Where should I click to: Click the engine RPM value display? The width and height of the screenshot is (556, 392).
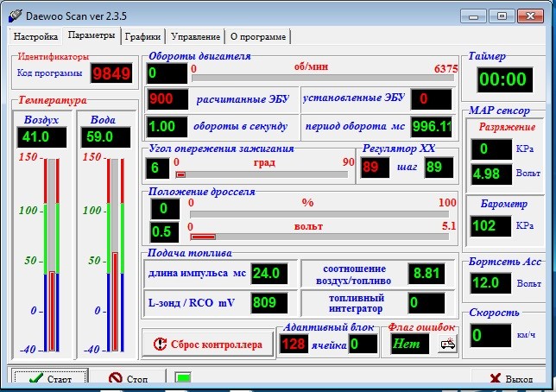coord(167,73)
